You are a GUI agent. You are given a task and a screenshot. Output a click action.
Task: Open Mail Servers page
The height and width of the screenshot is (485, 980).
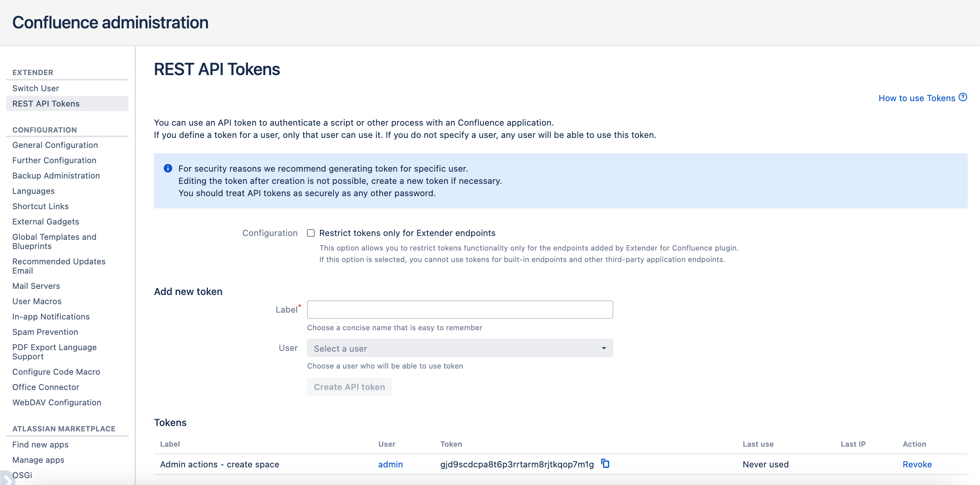(x=36, y=286)
